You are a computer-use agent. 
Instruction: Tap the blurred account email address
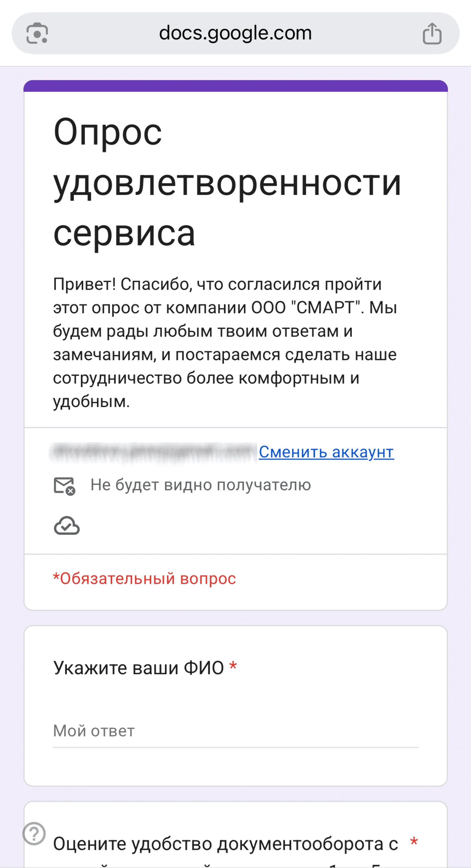point(153,452)
